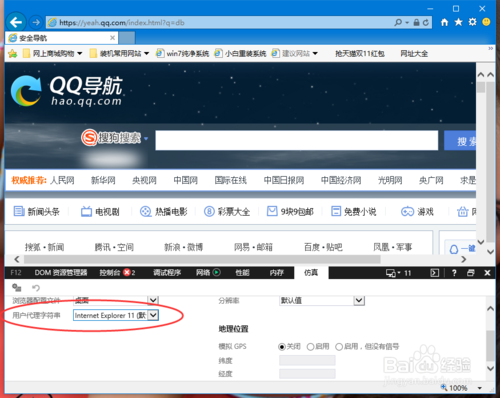The width and height of the screenshot is (500, 398).
Task: Select the 关闭 GPS radio button
Action: pos(282,347)
